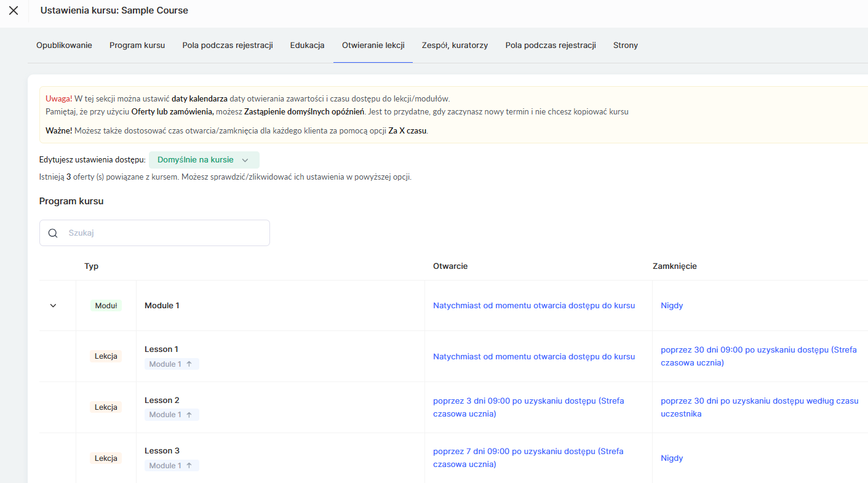
Task: Click the bold 'Module 1' row title
Action: [x=162, y=306]
